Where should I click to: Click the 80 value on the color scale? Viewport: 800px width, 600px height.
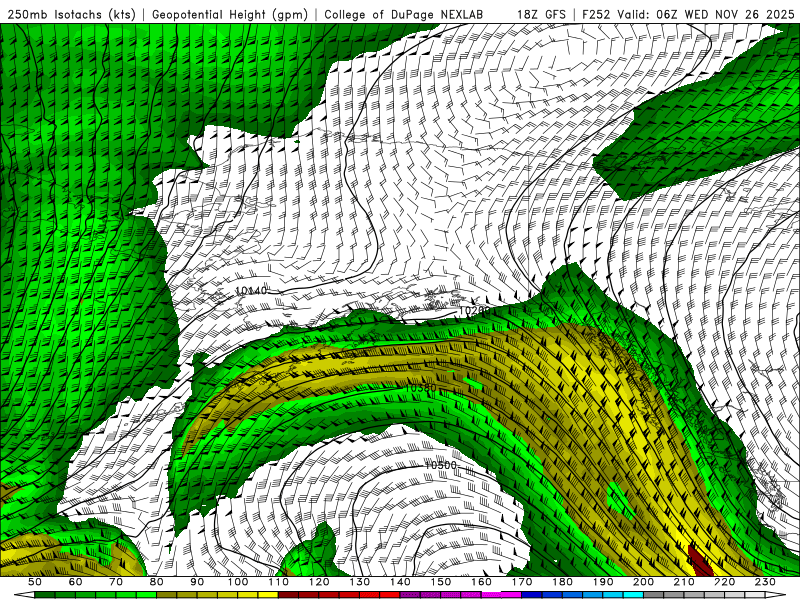tap(157, 582)
